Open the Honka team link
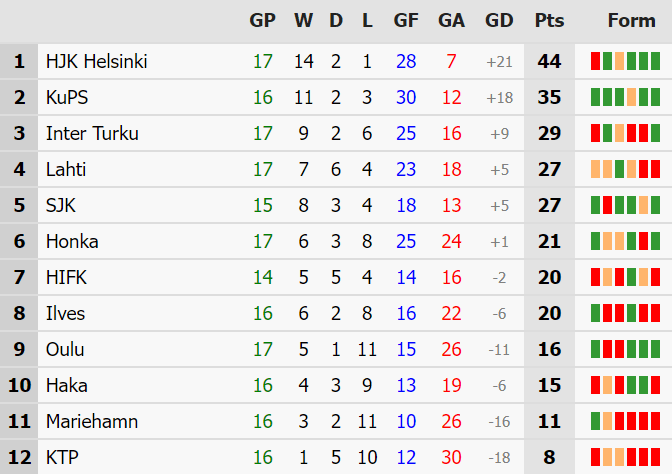Image resolution: width=672 pixels, height=474 pixels. [72, 241]
